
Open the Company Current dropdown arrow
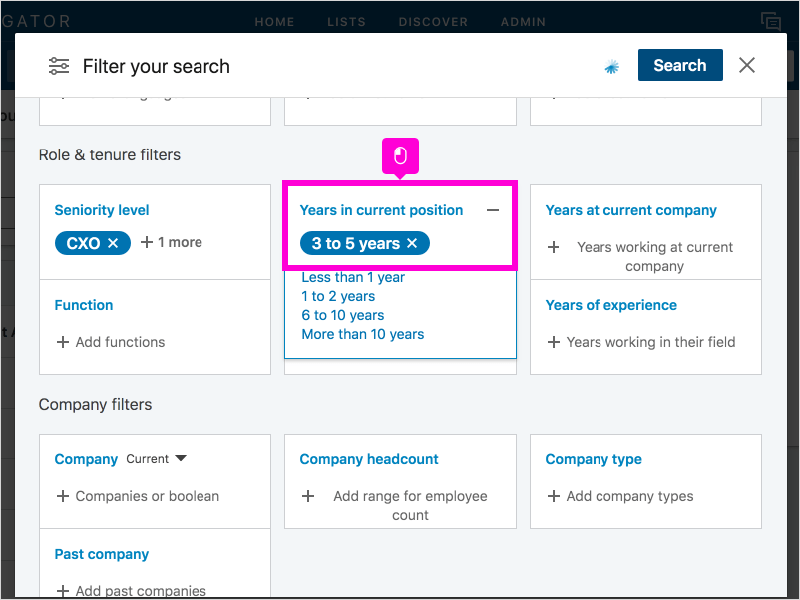point(181,458)
